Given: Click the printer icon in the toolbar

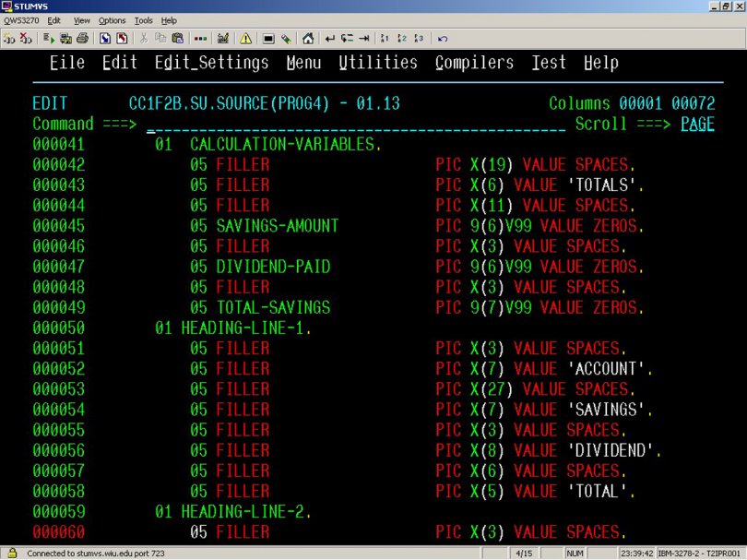Looking at the screenshot, I should click(82, 39).
